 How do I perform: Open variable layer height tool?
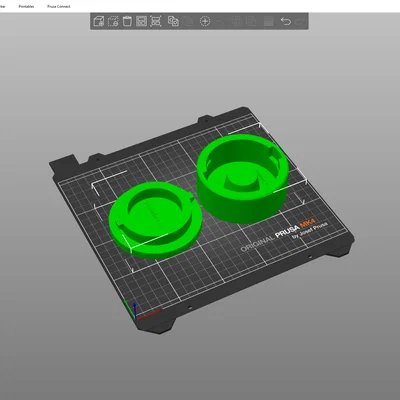268,21
